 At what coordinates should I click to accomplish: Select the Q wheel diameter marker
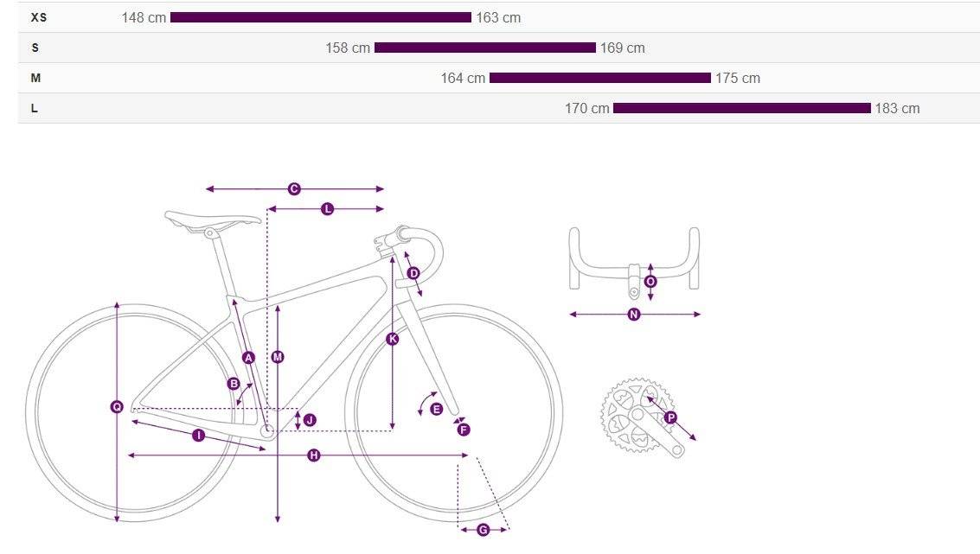coord(117,407)
